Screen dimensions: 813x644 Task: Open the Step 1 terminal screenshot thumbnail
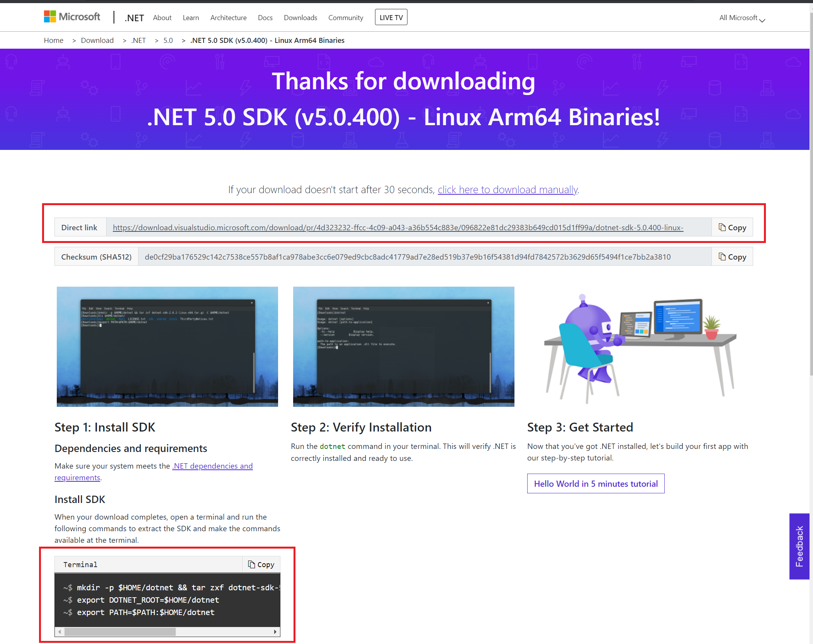point(167,347)
